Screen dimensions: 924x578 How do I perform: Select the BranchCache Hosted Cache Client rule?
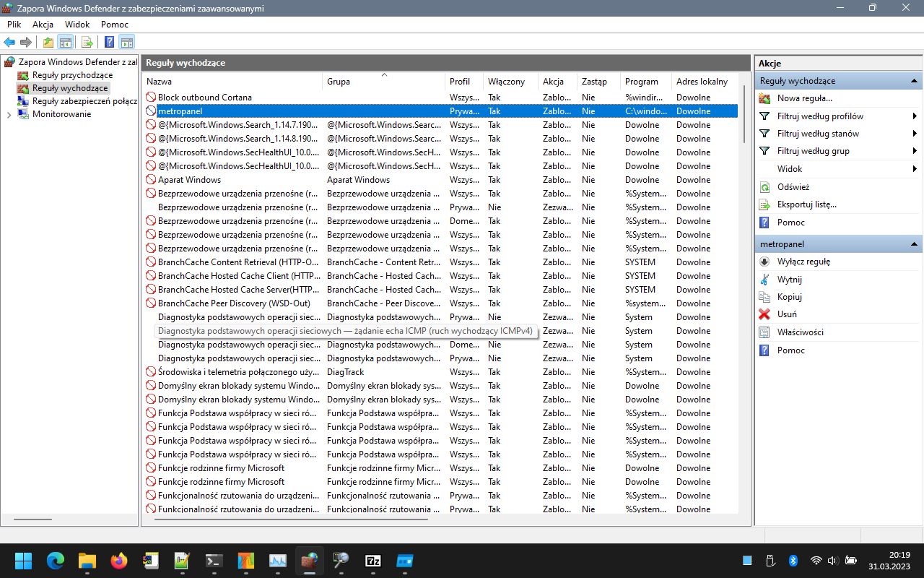pos(440,276)
